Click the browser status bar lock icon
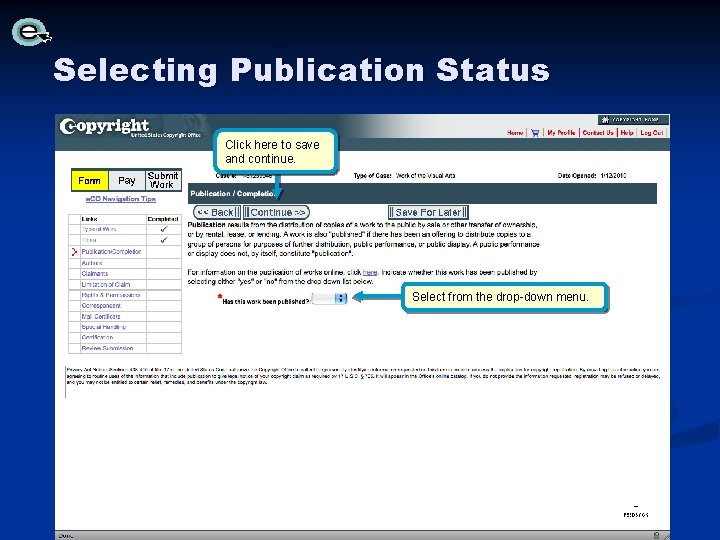Viewport: 720px width, 540px height. point(657,535)
